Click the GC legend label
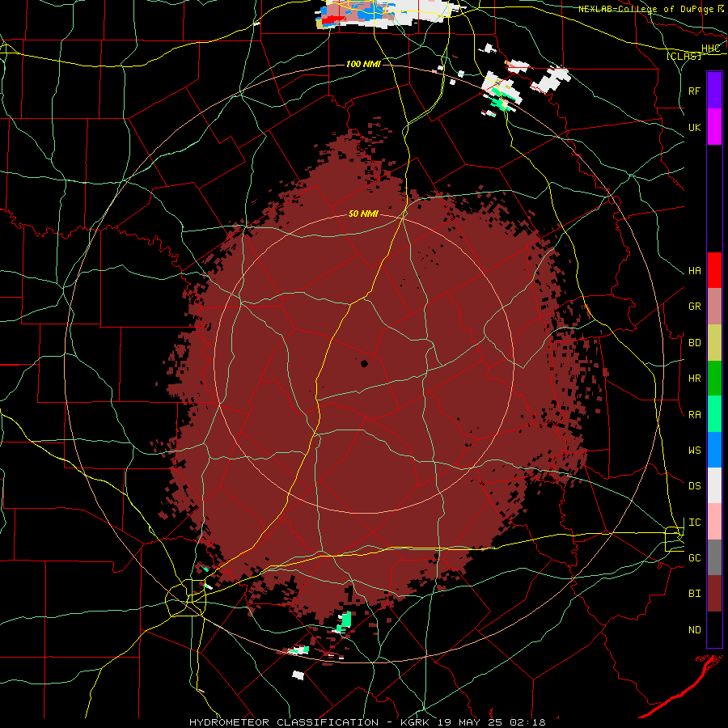This screenshot has width=728, height=728. pyautogui.click(x=694, y=558)
